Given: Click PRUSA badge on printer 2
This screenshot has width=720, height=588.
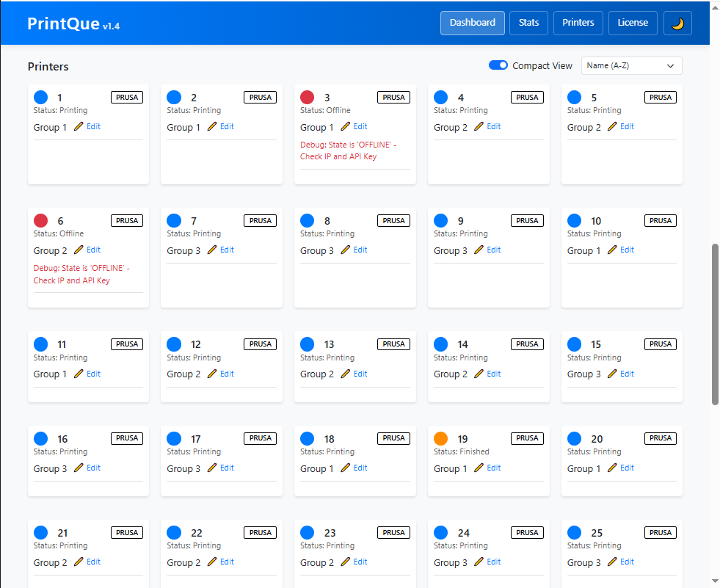Looking at the screenshot, I should 261,98.
